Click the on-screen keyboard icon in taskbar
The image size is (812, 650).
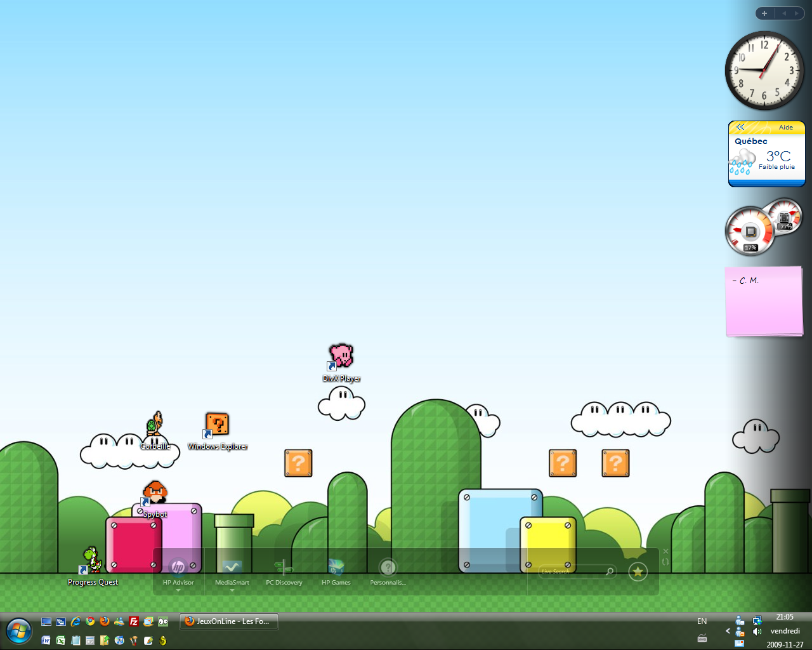tap(702, 638)
